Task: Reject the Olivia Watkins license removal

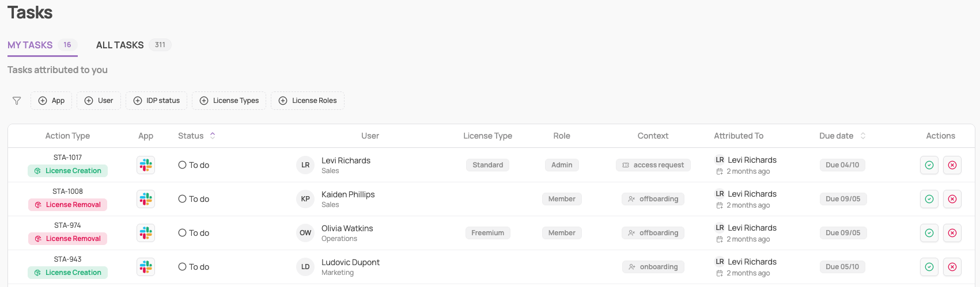Action: [952, 233]
